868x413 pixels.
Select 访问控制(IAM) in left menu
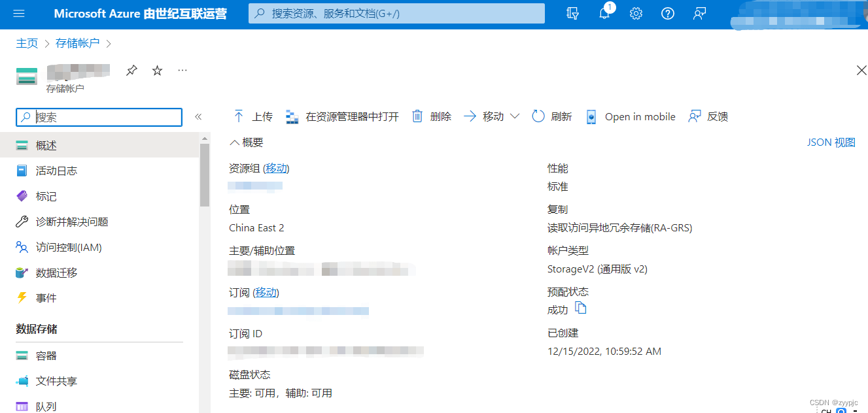(x=99, y=247)
